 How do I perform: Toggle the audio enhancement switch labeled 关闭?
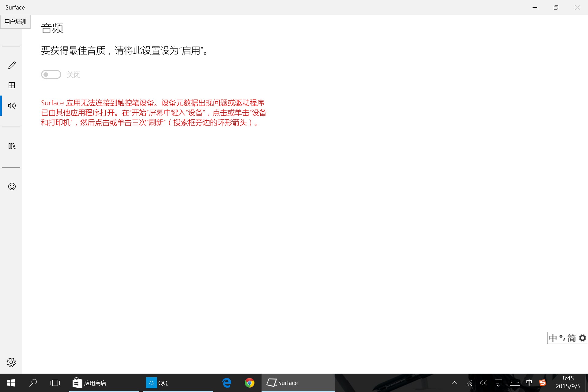[x=51, y=74]
